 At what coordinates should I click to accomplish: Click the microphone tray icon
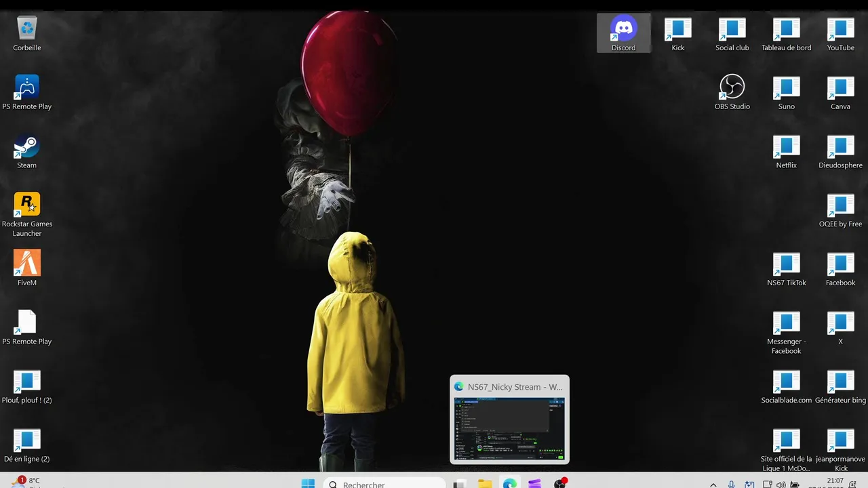tap(731, 485)
